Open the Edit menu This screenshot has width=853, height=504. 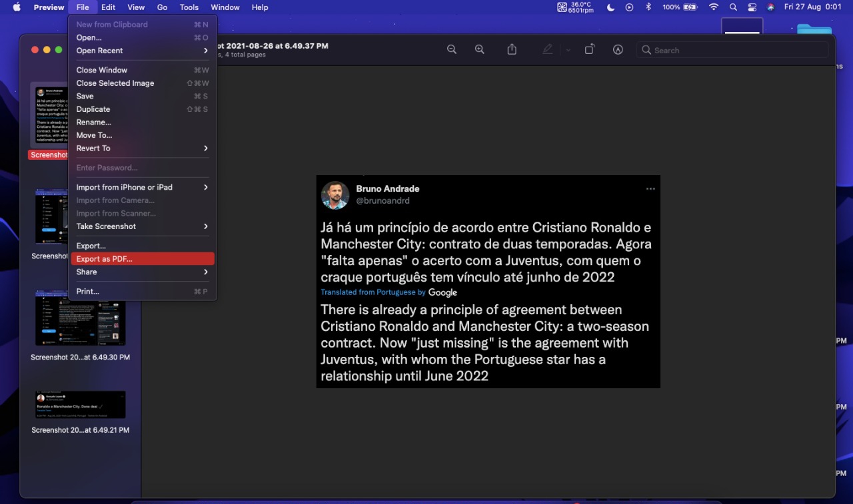coord(109,7)
